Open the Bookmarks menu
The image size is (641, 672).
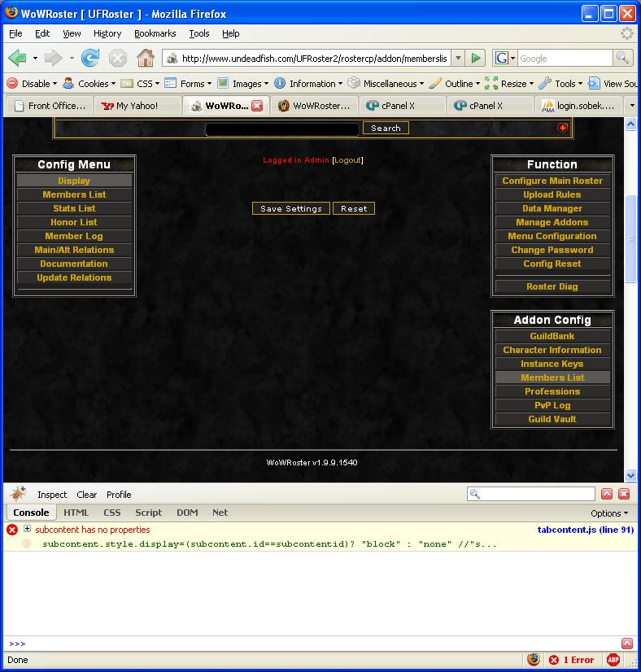pos(155,33)
